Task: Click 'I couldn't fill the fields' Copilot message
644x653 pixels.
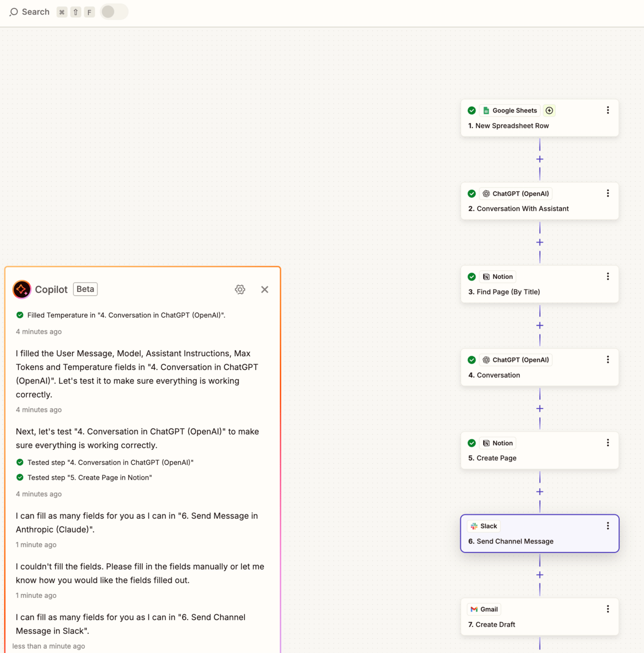Action: pos(140,573)
